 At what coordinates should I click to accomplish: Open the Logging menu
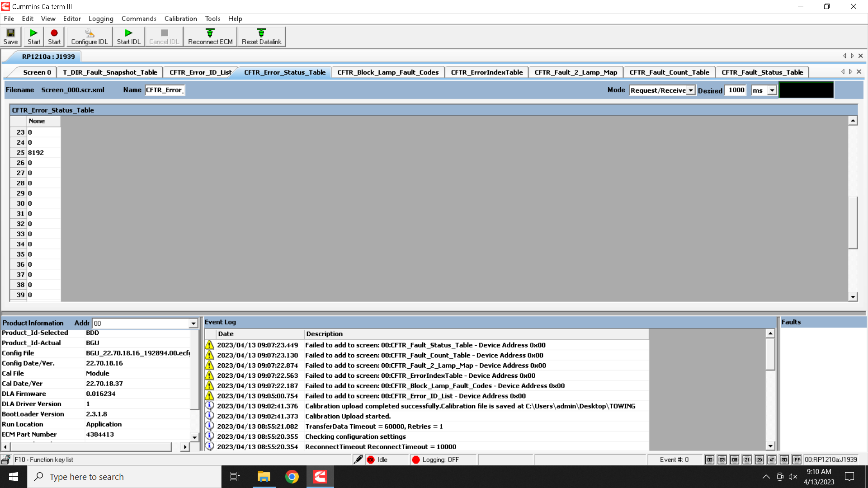[x=101, y=19]
